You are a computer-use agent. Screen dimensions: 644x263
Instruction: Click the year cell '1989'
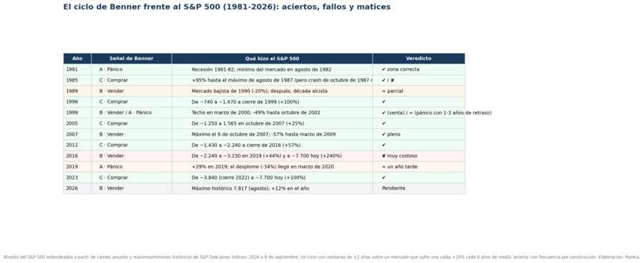click(x=77, y=91)
